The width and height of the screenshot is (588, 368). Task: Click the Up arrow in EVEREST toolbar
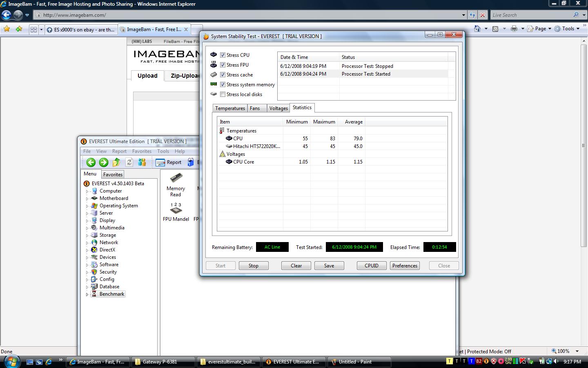pyautogui.click(x=116, y=162)
